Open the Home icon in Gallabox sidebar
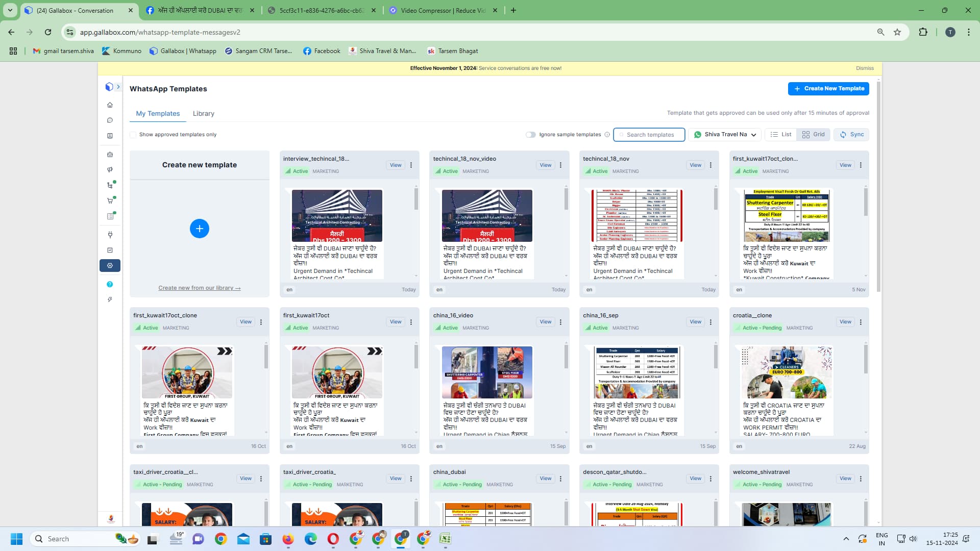The height and width of the screenshot is (551, 980). click(x=110, y=105)
